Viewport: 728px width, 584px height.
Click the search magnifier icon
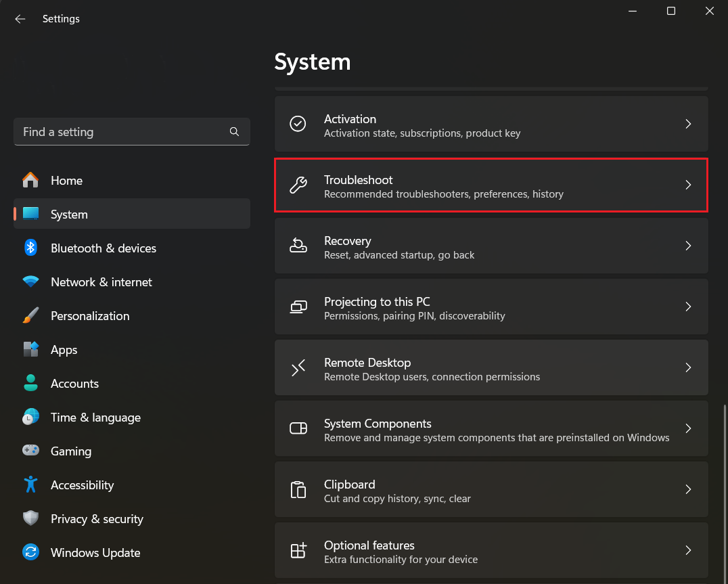click(234, 132)
